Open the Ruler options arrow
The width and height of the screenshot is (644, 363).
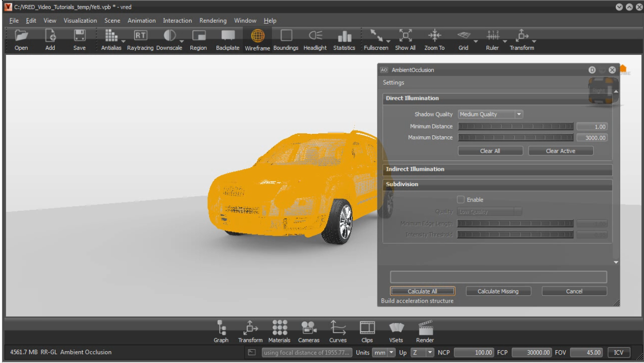click(x=504, y=41)
